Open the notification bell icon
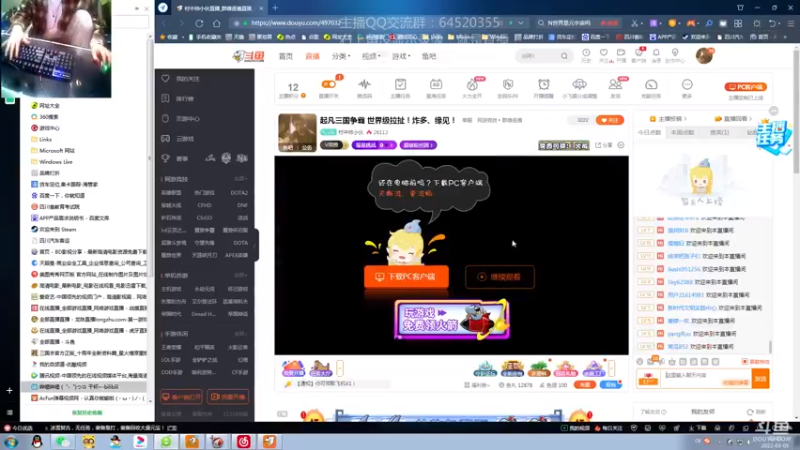 (x=656, y=55)
